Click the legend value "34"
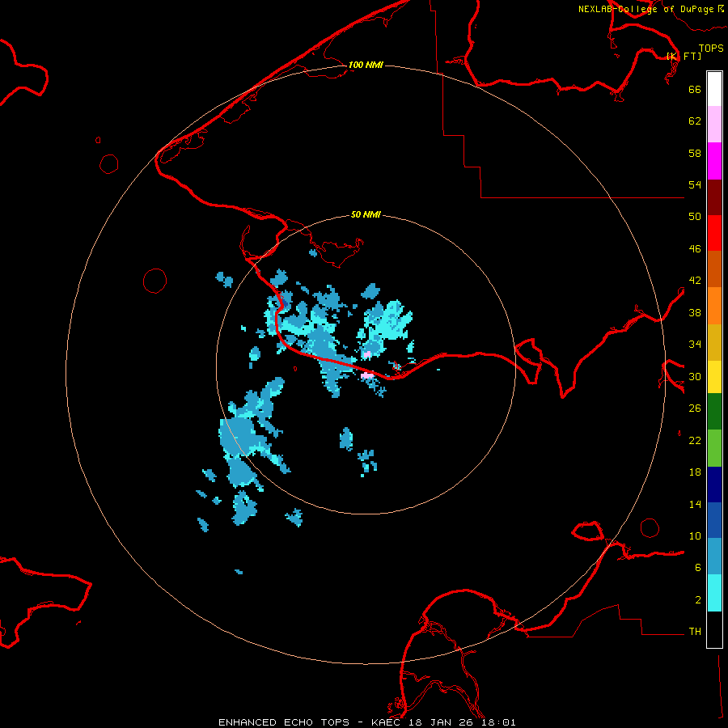The image size is (728, 728). click(x=695, y=344)
